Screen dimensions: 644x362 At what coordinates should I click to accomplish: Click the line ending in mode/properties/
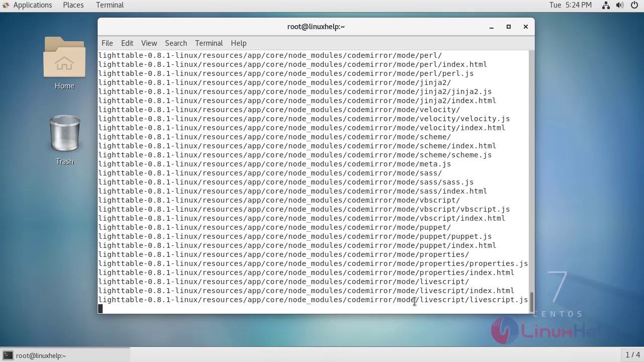point(284,254)
